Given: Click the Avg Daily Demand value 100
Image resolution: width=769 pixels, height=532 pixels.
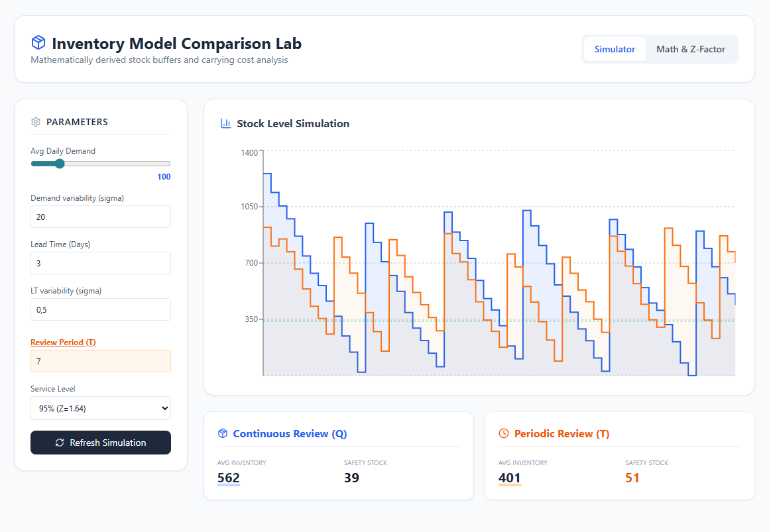Looking at the screenshot, I should click(164, 176).
